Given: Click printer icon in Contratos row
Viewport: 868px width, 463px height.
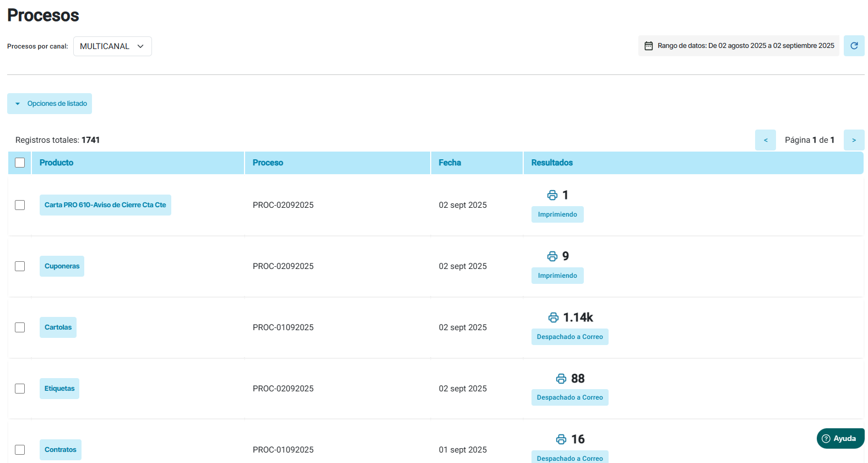Looking at the screenshot, I should click(x=561, y=439).
